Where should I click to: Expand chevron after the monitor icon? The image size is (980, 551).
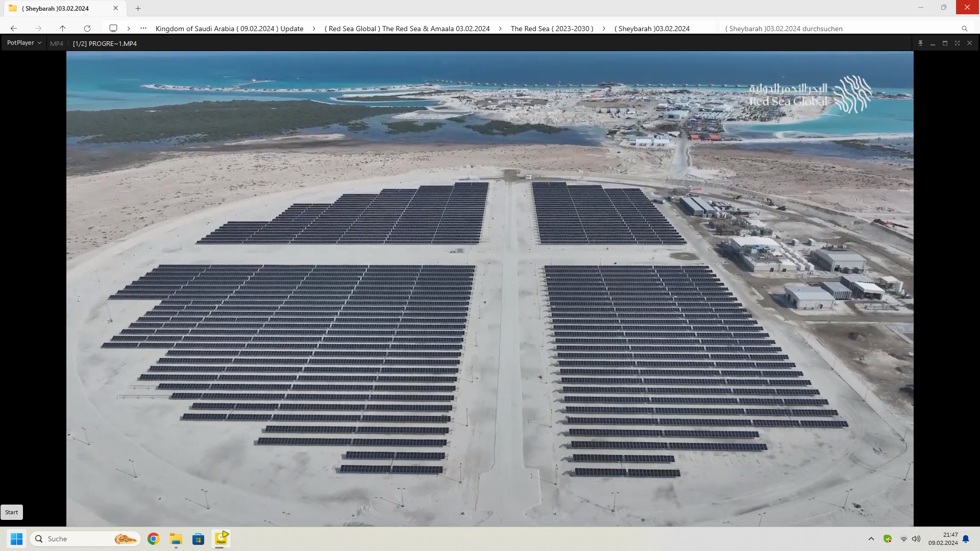point(129,29)
